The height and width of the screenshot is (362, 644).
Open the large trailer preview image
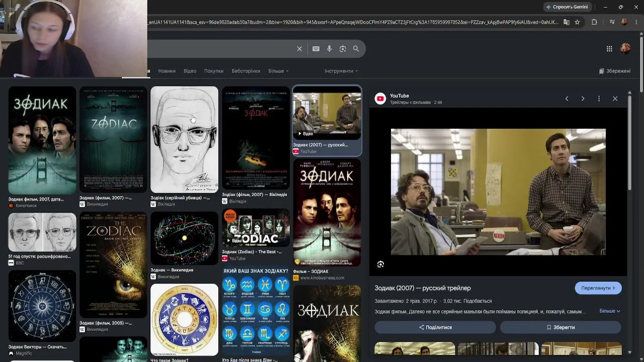(x=498, y=192)
